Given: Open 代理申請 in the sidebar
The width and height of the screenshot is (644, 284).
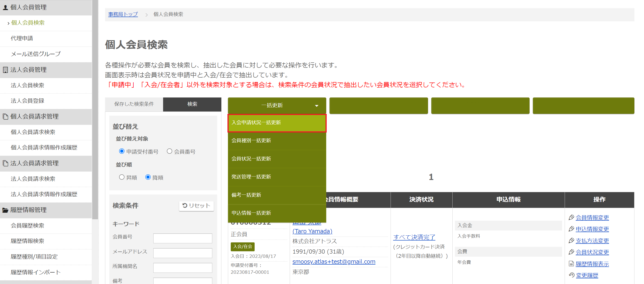Looking at the screenshot, I should (x=22, y=39).
